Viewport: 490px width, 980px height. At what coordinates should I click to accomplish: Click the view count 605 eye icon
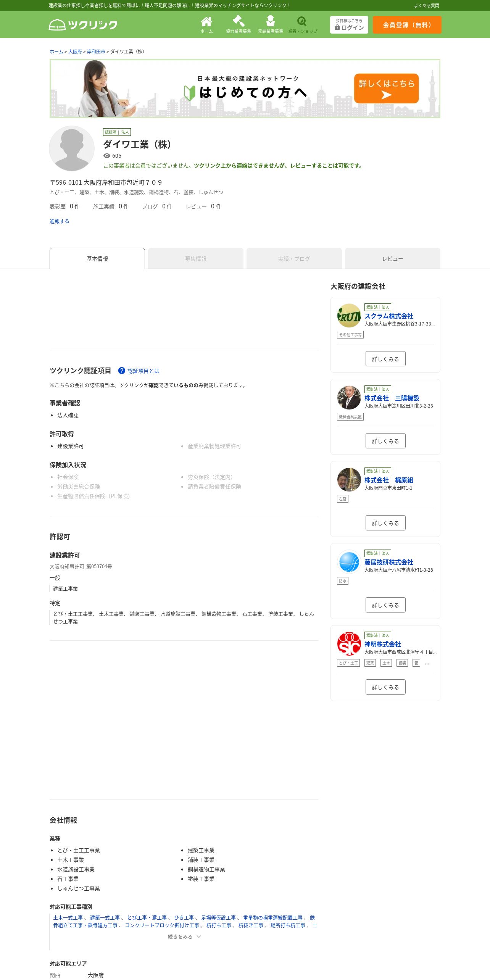pyautogui.click(x=107, y=156)
